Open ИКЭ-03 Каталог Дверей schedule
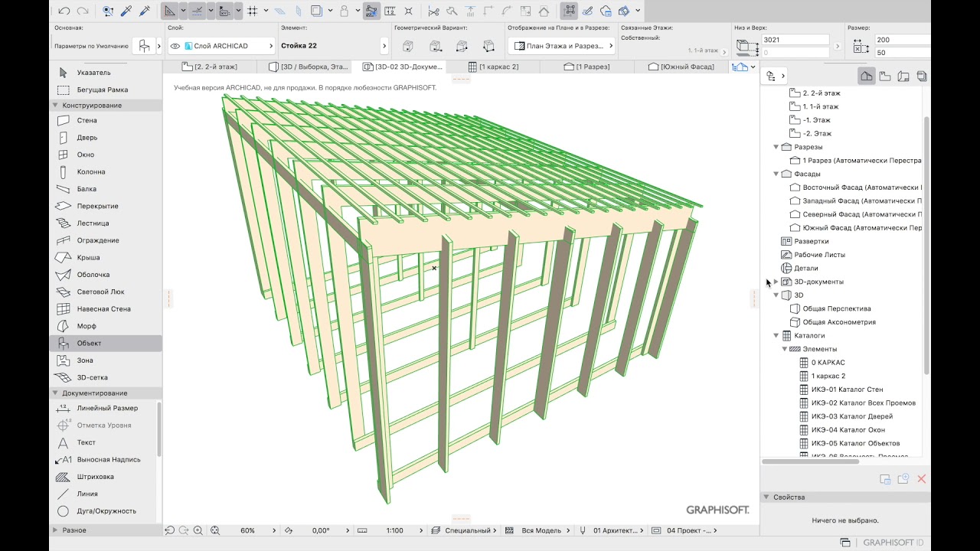This screenshot has width=980, height=551. tap(851, 416)
